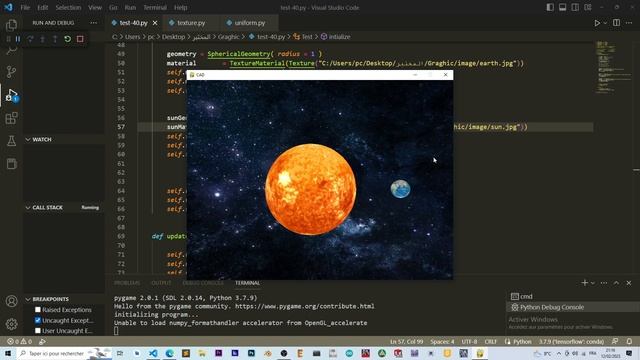The height and width of the screenshot is (360, 640).
Task: Grab the debug toolbar drag handle
Action: [x=9, y=39]
